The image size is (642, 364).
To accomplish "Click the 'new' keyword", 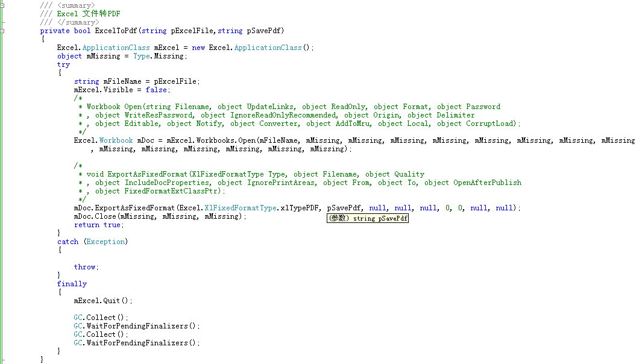I will click(198, 48).
